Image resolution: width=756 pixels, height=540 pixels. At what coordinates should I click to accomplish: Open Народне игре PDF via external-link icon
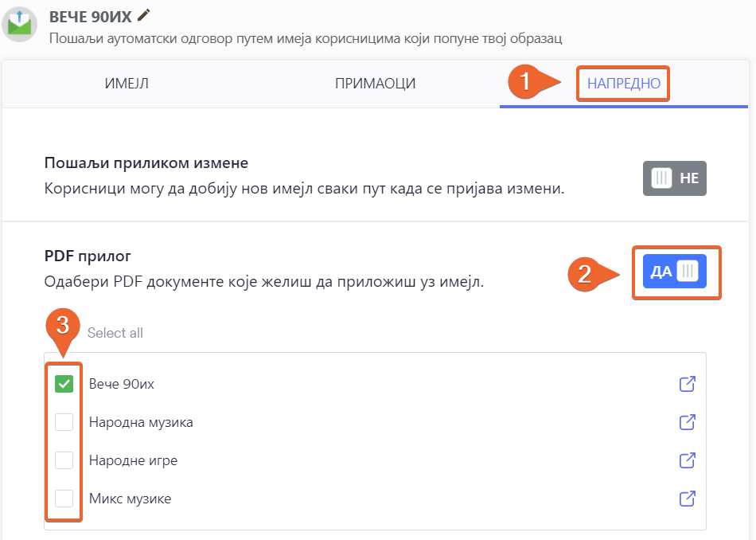point(688,460)
